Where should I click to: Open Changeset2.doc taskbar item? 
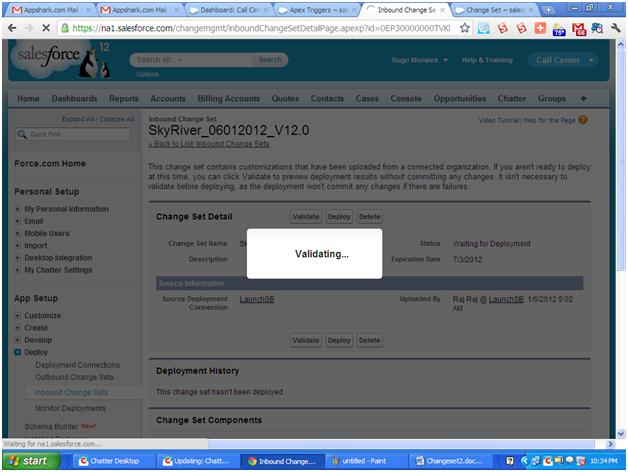[449, 461]
